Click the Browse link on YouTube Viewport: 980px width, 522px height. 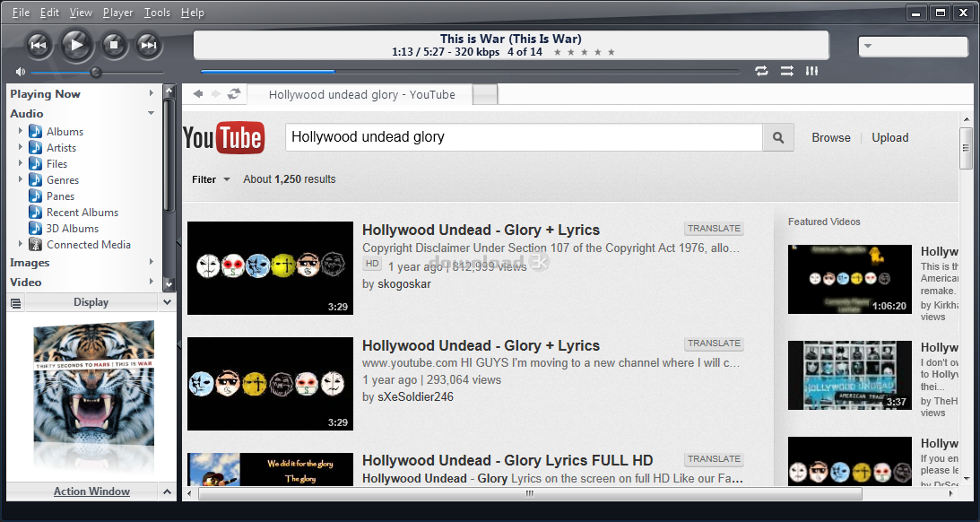pos(830,137)
